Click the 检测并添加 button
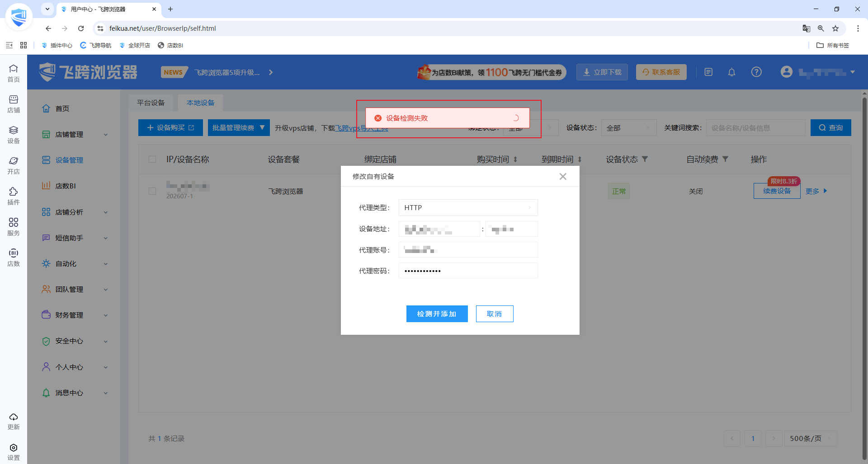Viewport: 868px width, 464px height. pyautogui.click(x=437, y=314)
